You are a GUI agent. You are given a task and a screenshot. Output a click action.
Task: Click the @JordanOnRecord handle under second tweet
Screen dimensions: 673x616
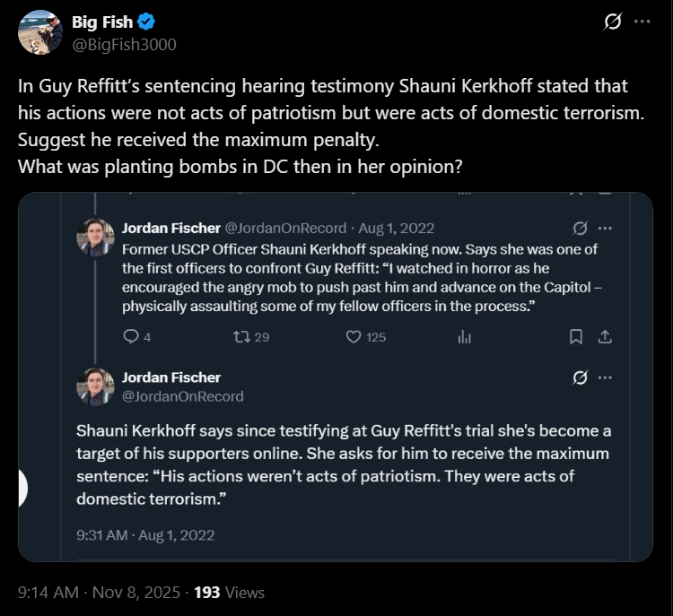click(x=181, y=395)
